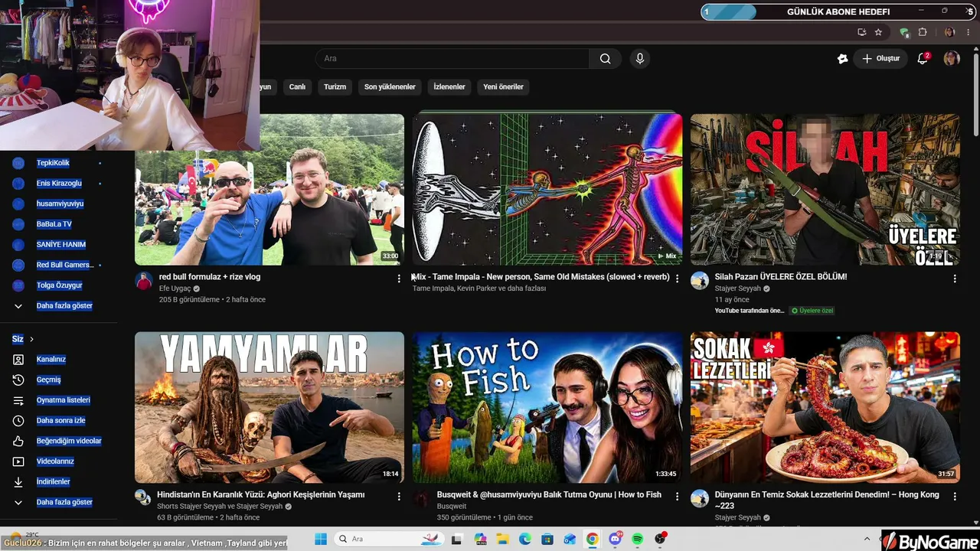Open the Silah Pazarı video thumbnail
Image resolution: width=980 pixels, height=551 pixels.
(x=825, y=190)
